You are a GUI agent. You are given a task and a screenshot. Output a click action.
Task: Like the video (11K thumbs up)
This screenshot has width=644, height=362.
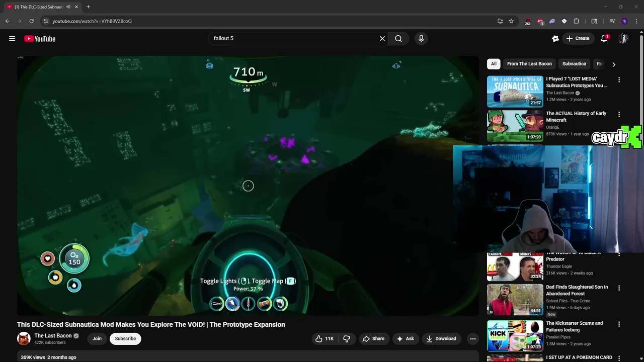(325, 339)
